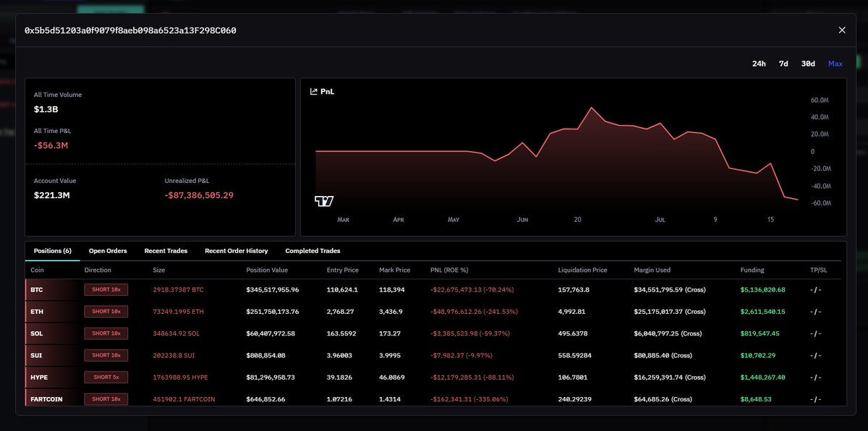The image size is (868, 431).
Task: Click the PnL chart peak near 20
Action: [x=592, y=108]
